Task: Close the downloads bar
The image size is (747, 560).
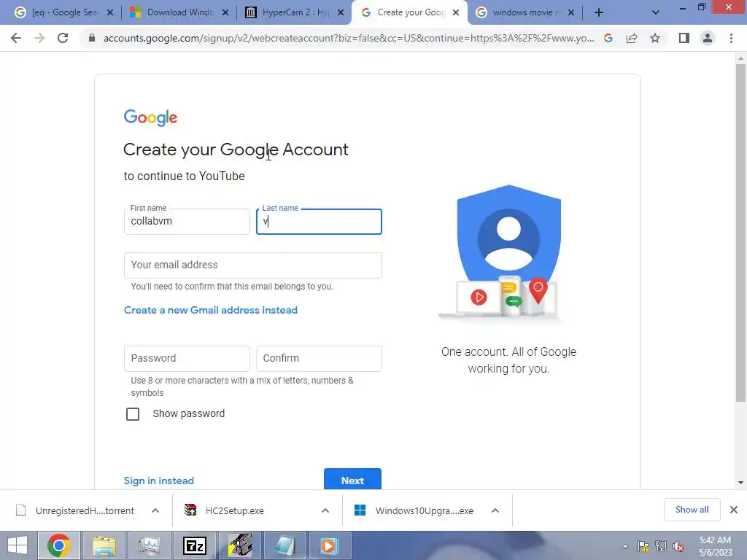Action: click(734, 510)
